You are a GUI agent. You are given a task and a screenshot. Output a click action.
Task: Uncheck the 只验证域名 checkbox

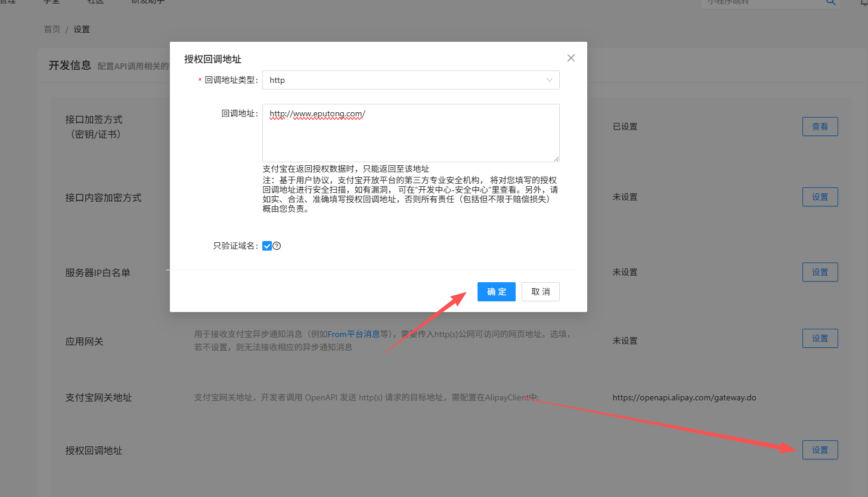(267, 246)
